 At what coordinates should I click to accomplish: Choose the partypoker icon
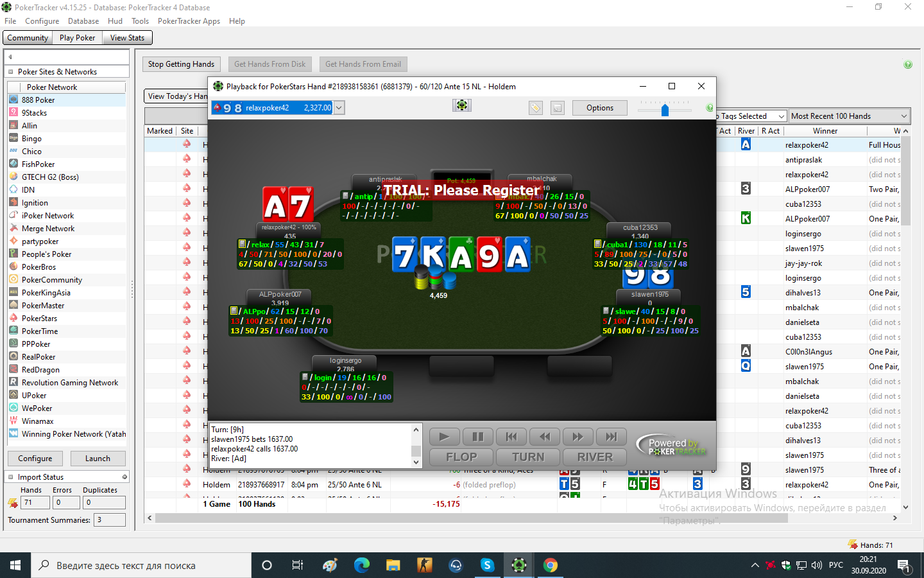coord(13,241)
